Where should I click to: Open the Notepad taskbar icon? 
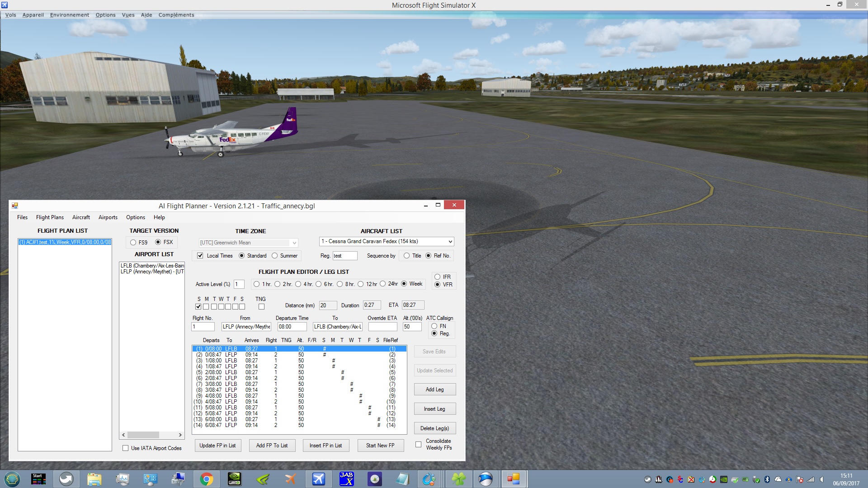[x=402, y=479]
